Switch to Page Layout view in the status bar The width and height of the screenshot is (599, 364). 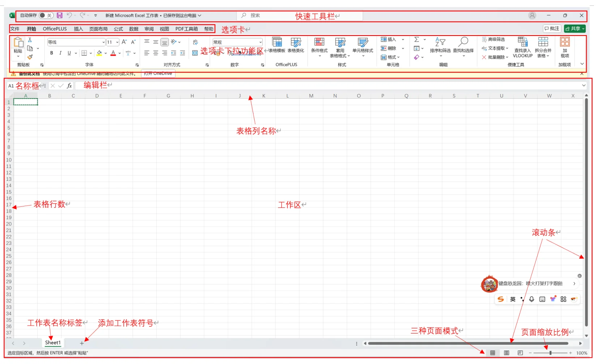click(506, 353)
